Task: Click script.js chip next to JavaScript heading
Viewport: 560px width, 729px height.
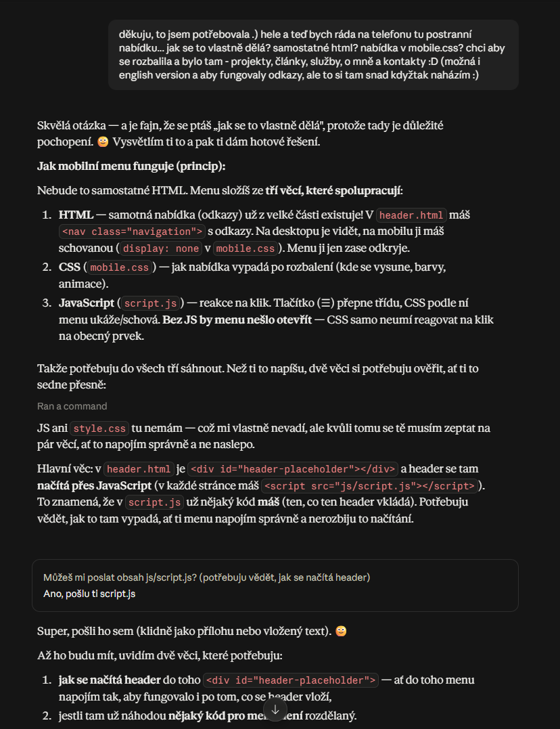Action: [151, 303]
